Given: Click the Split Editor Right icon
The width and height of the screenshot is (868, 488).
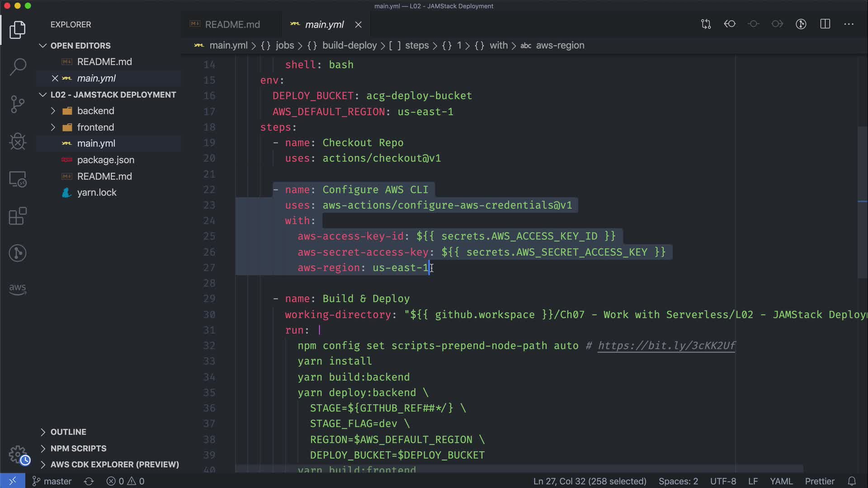Looking at the screenshot, I should [x=825, y=24].
